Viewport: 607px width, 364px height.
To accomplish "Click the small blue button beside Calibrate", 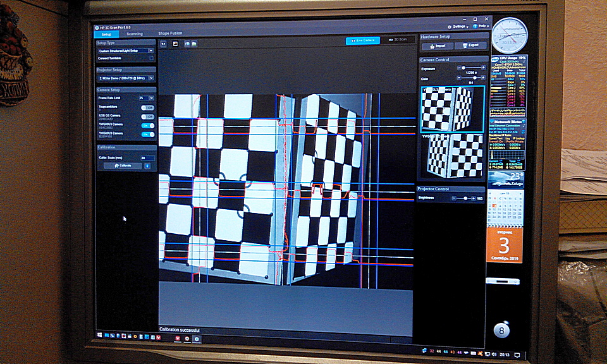I will point(147,166).
